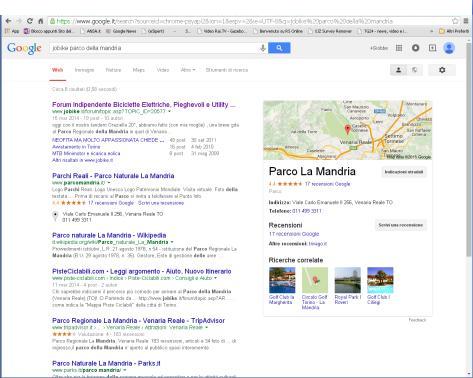Bookmark this page with star icon

(x=455, y=21)
